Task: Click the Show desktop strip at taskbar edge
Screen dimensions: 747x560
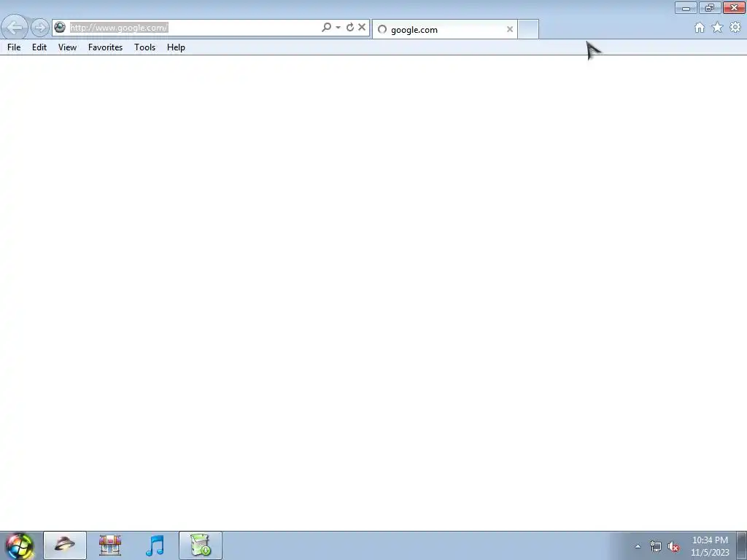Action: pyautogui.click(x=742, y=545)
